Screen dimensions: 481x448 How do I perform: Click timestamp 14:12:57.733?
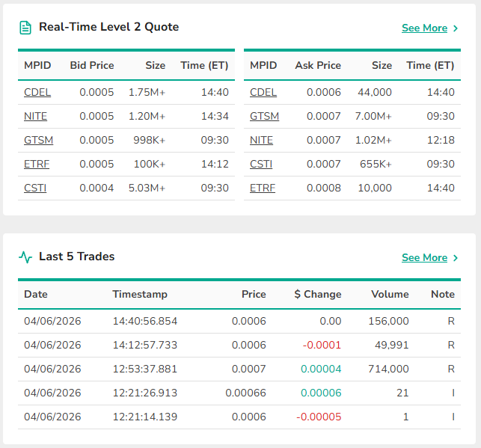pos(145,345)
